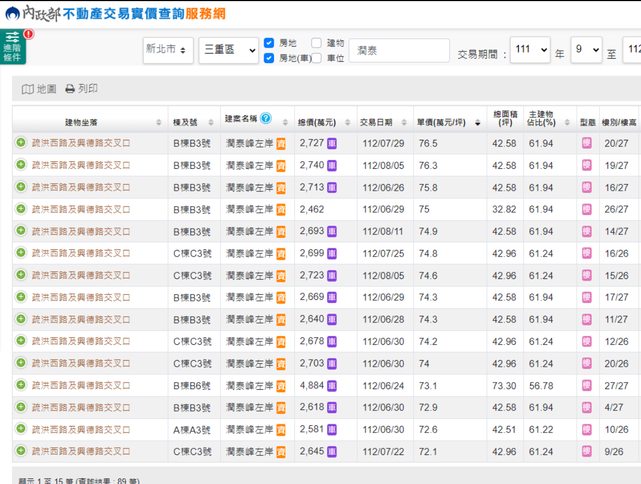The width and height of the screenshot is (641, 484).
Task: Click the 潤泰 project name search field
Action: 399,50
